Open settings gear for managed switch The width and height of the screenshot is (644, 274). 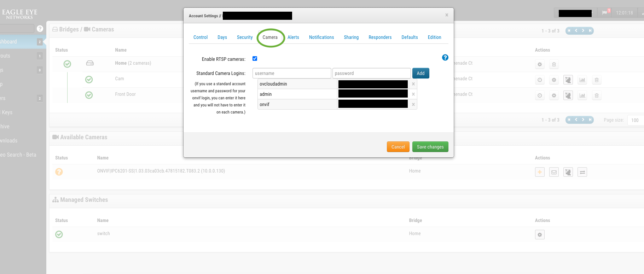point(540,235)
